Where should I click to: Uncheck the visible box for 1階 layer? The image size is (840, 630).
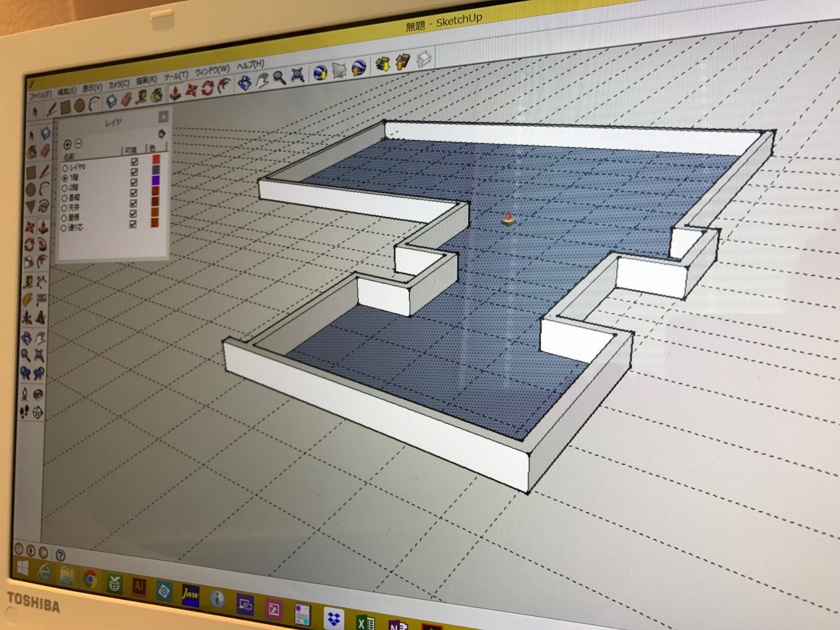(x=134, y=172)
